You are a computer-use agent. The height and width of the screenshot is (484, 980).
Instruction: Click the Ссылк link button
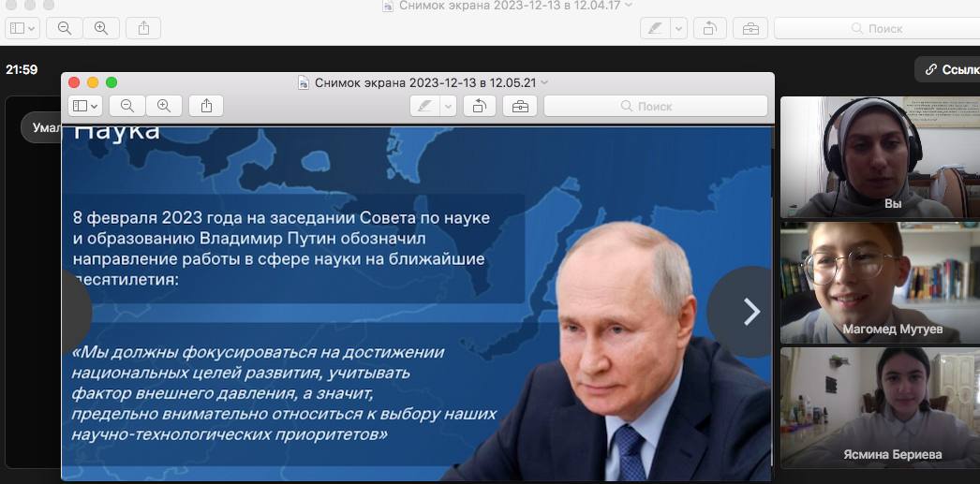[x=948, y=69]
